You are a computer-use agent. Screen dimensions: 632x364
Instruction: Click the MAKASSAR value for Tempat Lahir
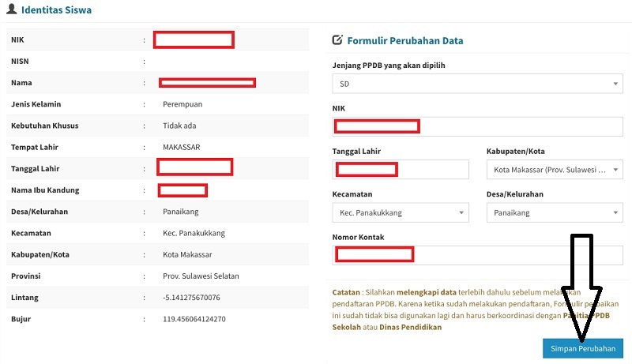pos(182,147)
